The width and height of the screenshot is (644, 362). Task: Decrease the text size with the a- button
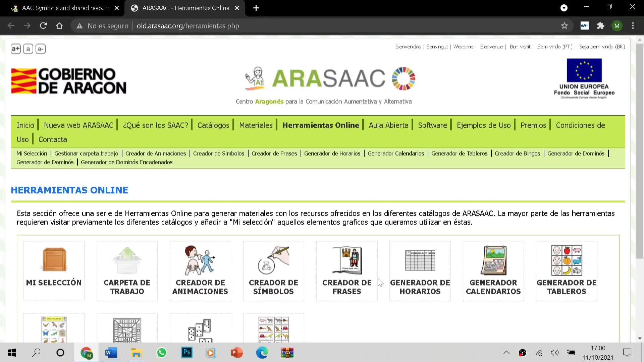tap(40, 49)
